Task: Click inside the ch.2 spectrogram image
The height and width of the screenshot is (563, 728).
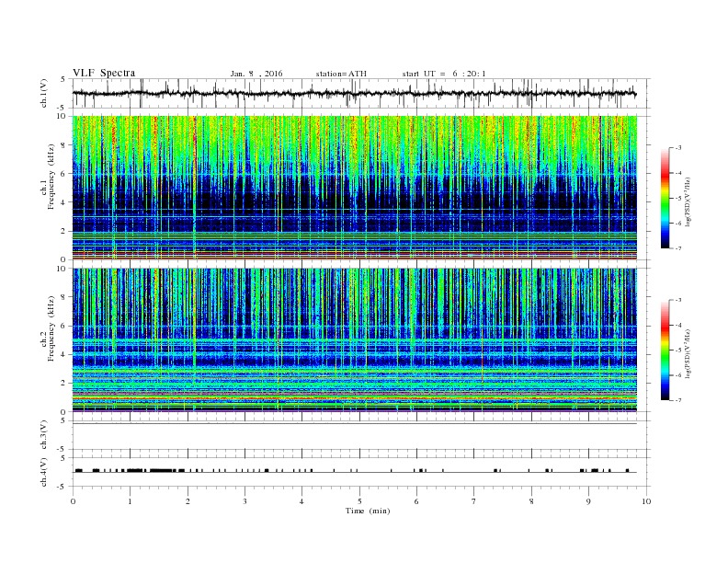Action: click(x=354, y=339)
